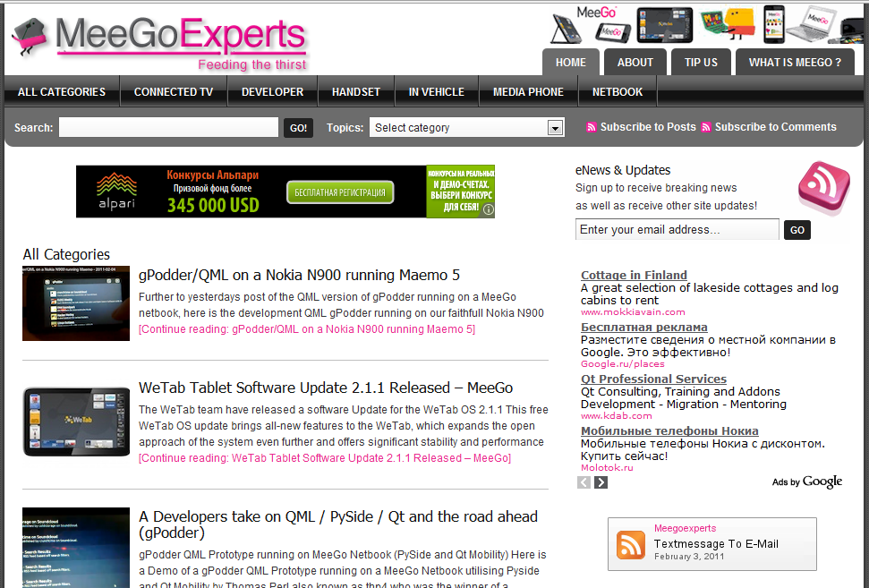
Task: Click the Subscribe to Comments link
Action: point(775,127)
